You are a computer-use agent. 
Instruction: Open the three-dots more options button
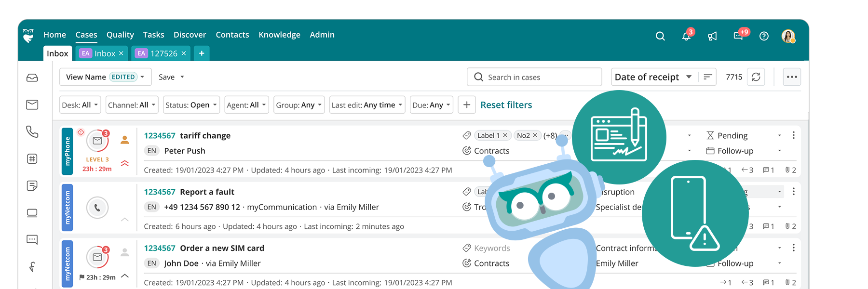[792, 77]
